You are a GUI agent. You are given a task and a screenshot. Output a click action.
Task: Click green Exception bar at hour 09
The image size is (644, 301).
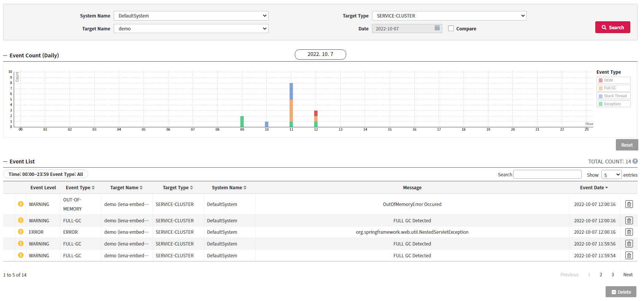click(242, 121)
